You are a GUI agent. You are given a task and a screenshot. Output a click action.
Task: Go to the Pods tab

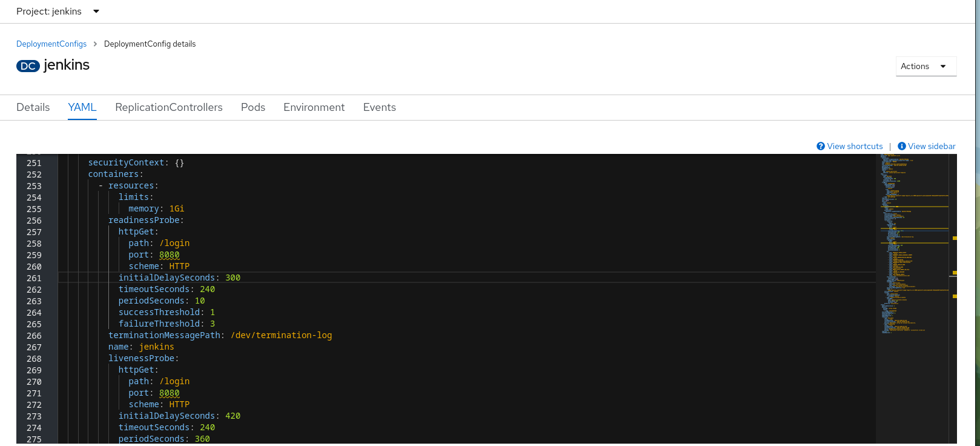[253, 107]
